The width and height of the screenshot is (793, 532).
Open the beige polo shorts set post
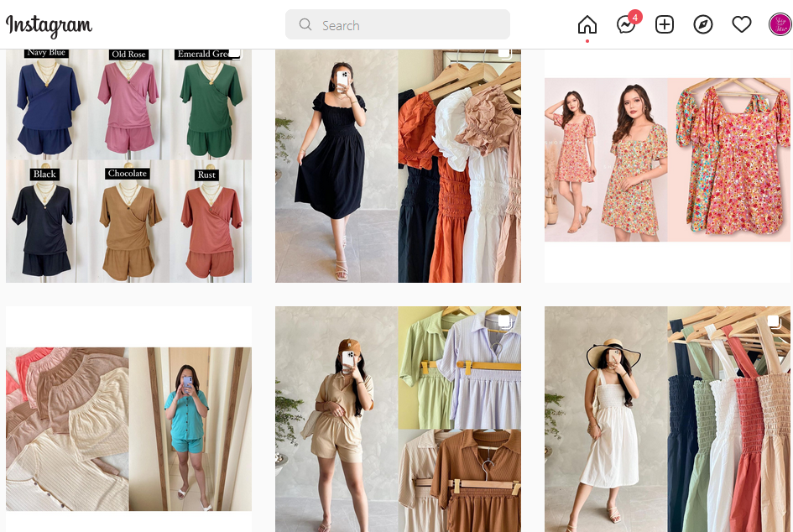[398, 419]
